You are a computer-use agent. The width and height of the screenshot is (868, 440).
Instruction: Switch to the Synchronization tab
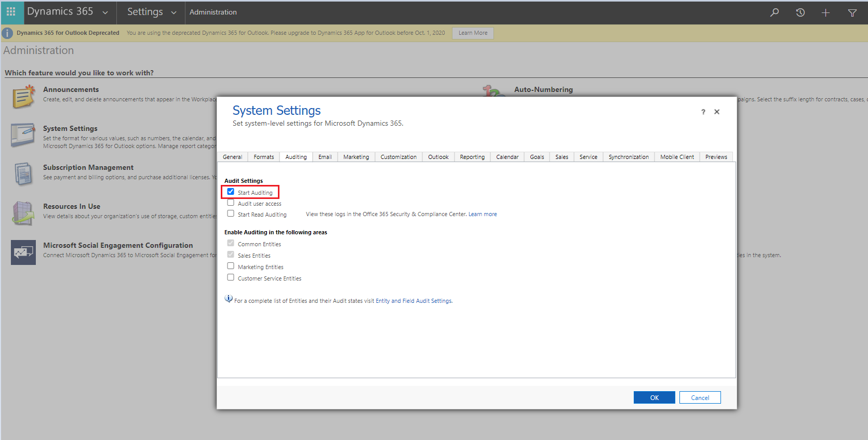tap(629, 157)
